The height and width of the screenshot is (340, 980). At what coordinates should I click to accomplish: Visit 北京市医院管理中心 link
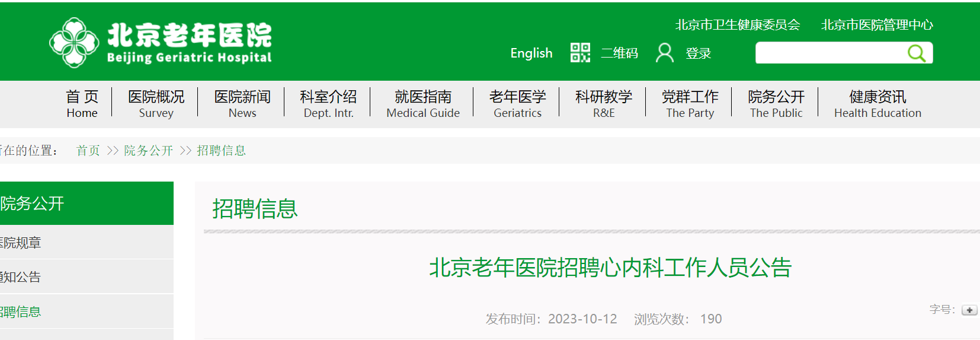click(x=877, y=25)
